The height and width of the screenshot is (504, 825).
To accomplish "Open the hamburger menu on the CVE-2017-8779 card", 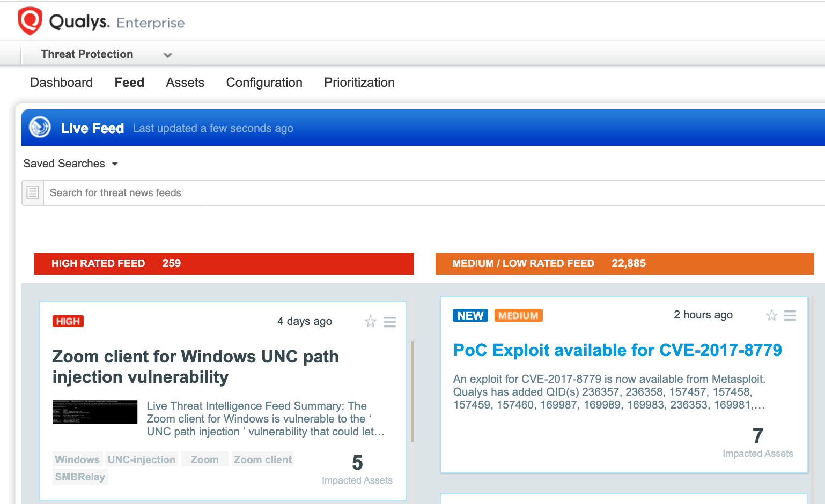I will [x=790, y=315].
